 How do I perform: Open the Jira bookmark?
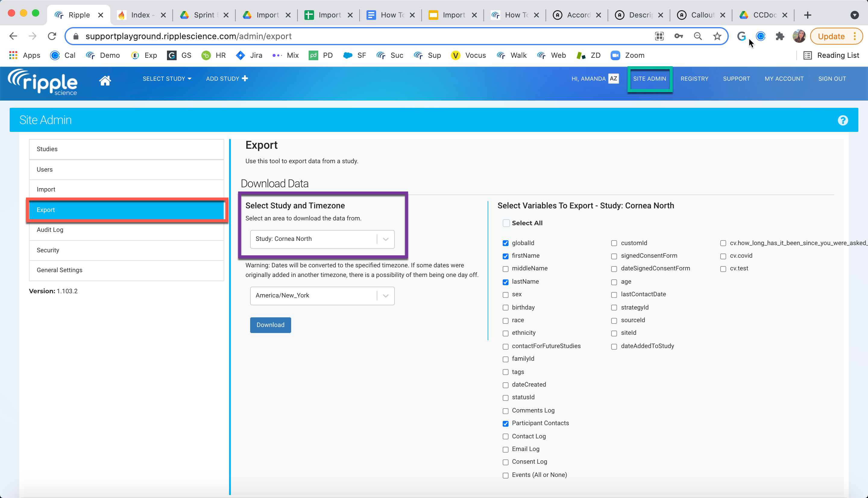250,55
